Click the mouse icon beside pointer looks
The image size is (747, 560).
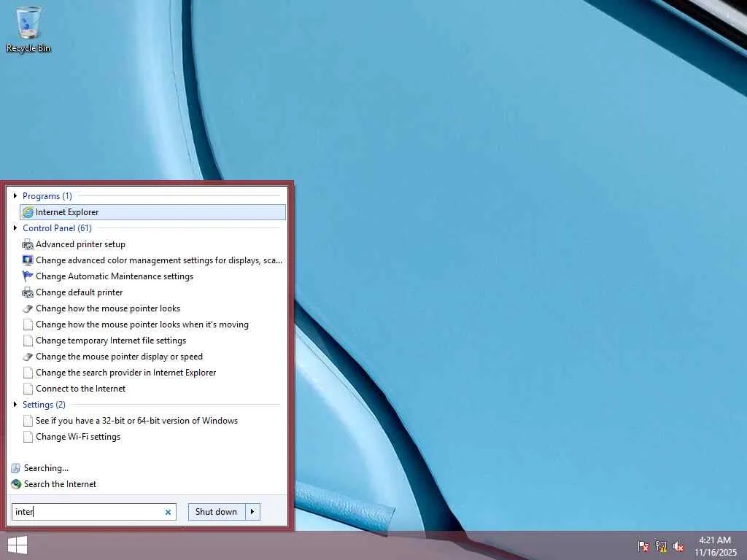[28, 308]
